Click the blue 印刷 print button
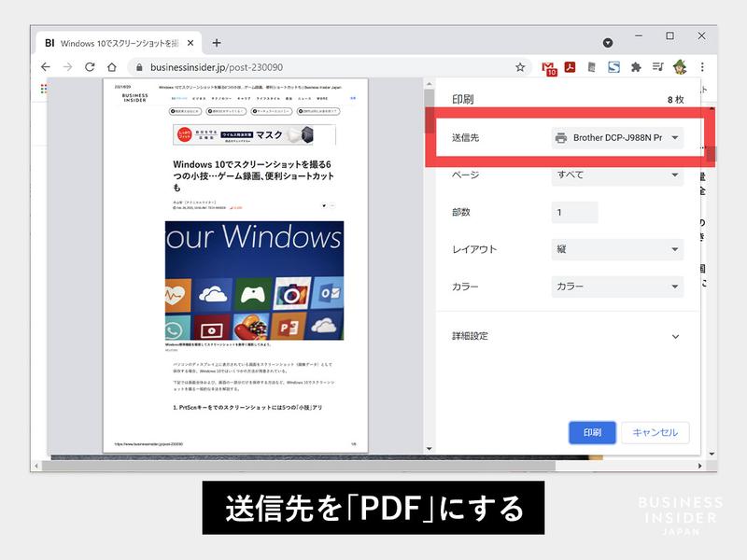This screenshot has width=747, height=560. (591, 433)
